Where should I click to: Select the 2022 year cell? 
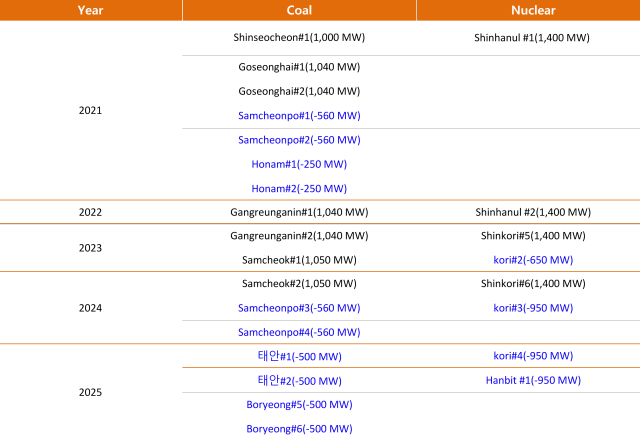91,212
